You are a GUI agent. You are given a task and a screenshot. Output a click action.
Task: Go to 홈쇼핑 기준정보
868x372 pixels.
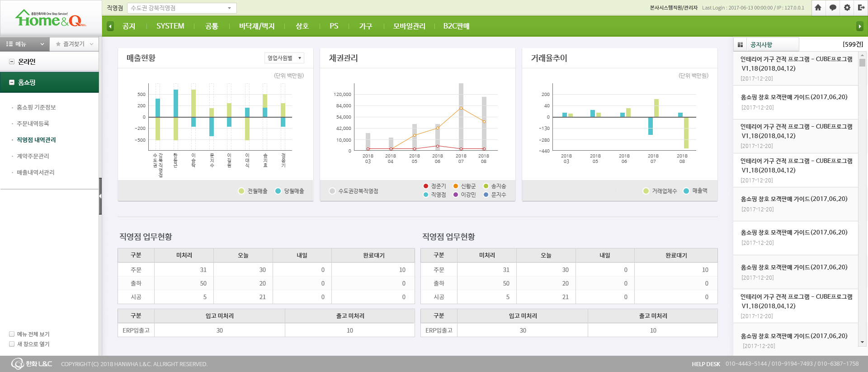click(36, 107)
